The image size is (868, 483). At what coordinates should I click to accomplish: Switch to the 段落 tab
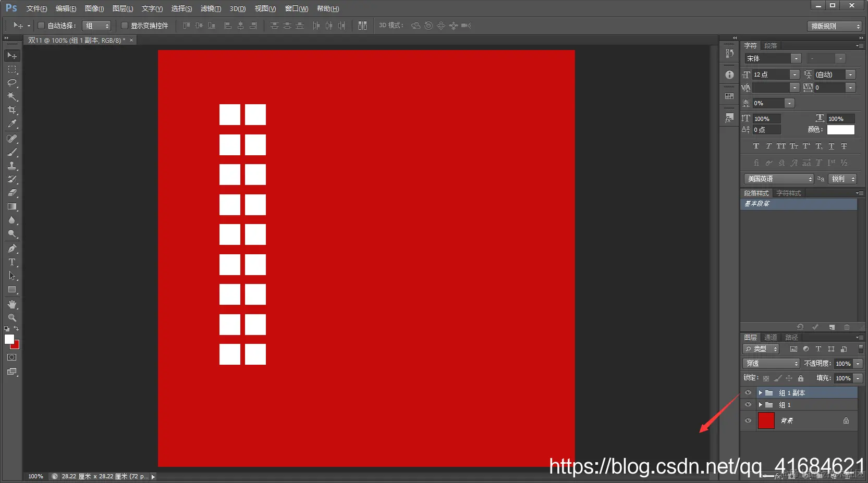[771, 46]
